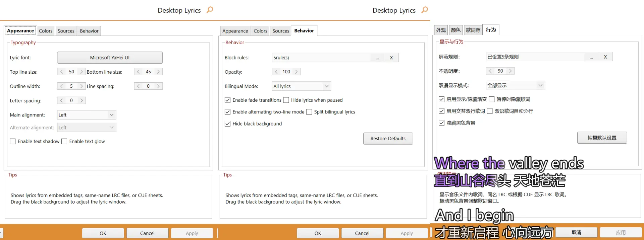Image resolution: width=644 pixels, height=240 pixels.
Task: Switch to Sources tab in middle window
Action: click(281, 31)
